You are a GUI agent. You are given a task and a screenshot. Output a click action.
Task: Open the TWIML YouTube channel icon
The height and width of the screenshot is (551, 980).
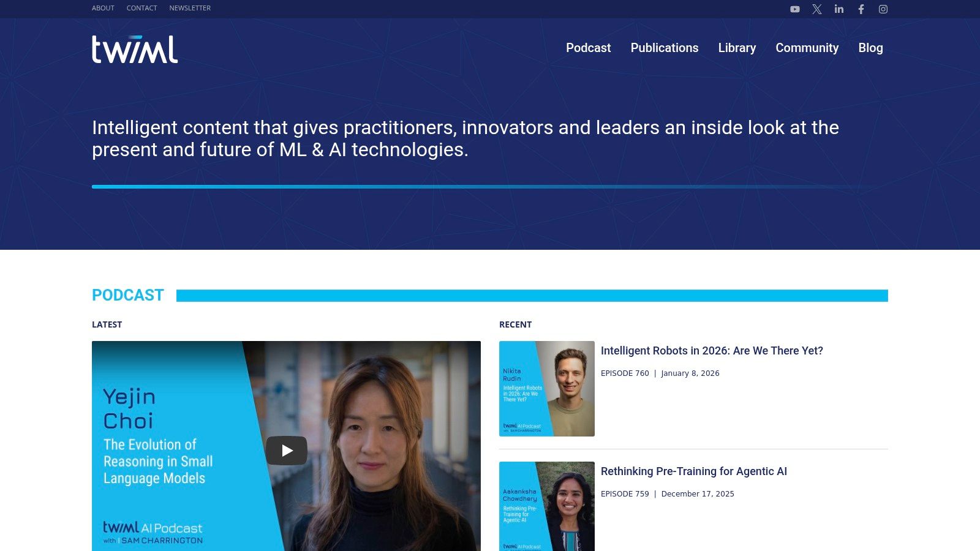tap(795, 9)
